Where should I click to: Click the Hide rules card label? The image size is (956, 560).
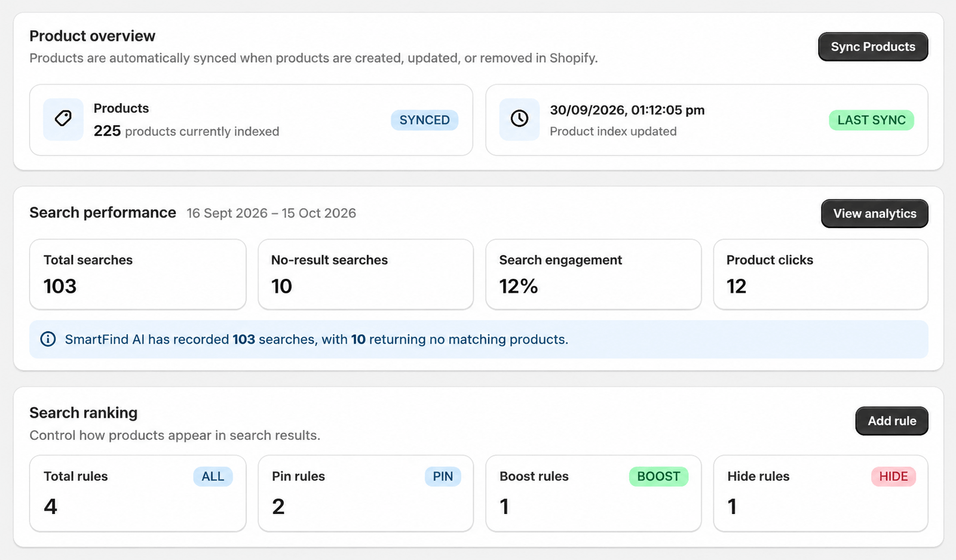point(758,476)
